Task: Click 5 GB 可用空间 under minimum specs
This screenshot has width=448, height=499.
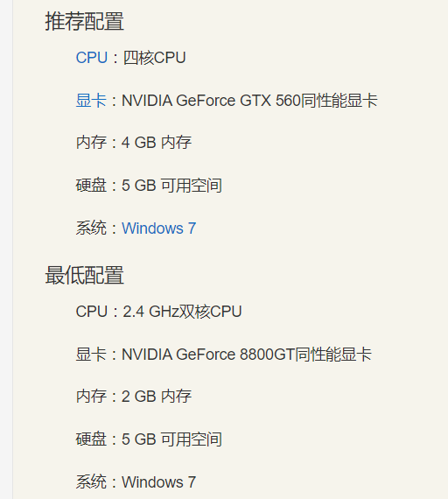Action: pos(171,439)
